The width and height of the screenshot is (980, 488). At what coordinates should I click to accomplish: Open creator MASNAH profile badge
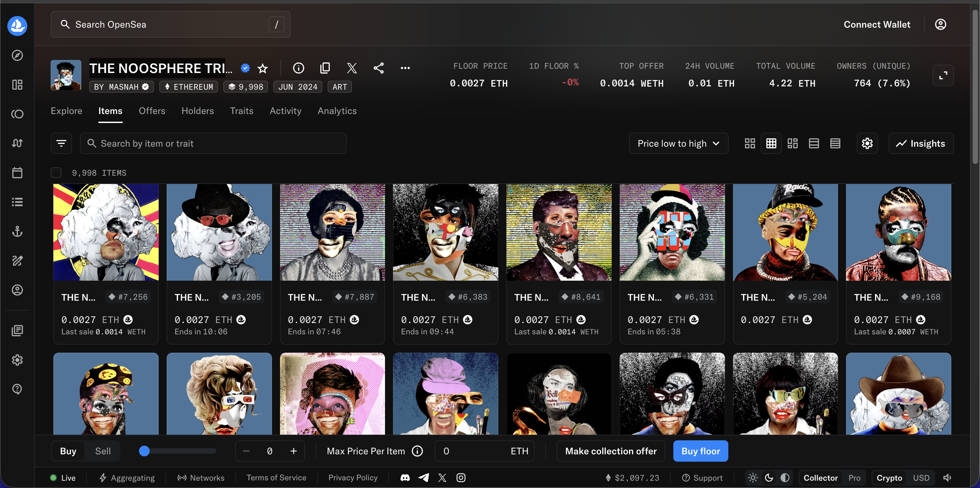point(121,87)
